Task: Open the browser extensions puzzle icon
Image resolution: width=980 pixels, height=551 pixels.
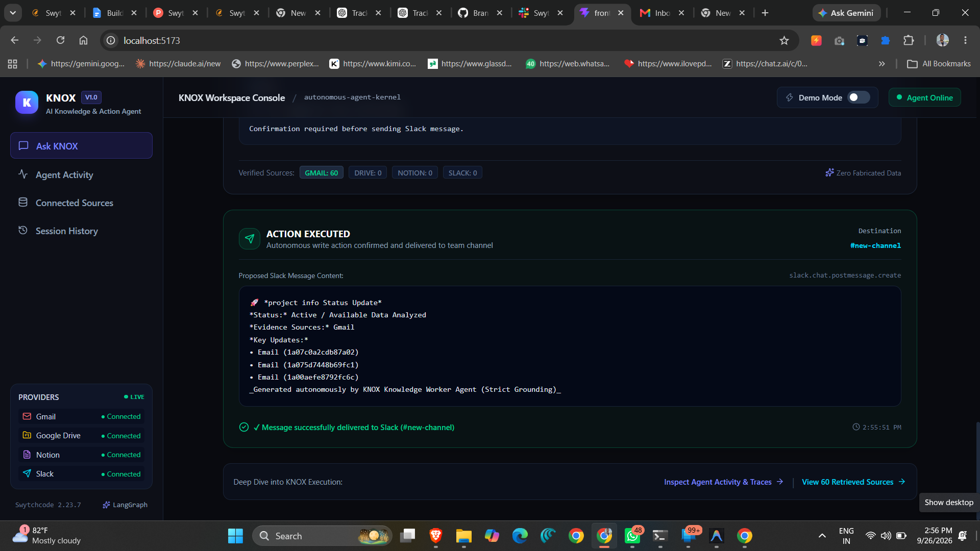Action: pyautogui.click(x=909, y=40)
